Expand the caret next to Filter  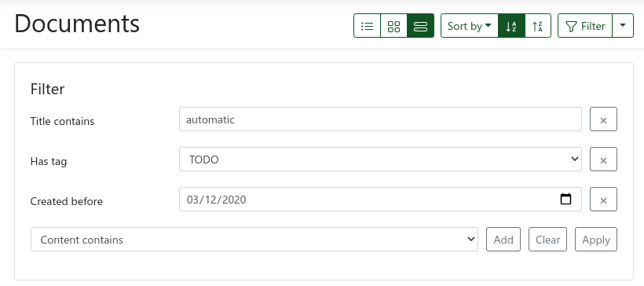pos(623,26)
